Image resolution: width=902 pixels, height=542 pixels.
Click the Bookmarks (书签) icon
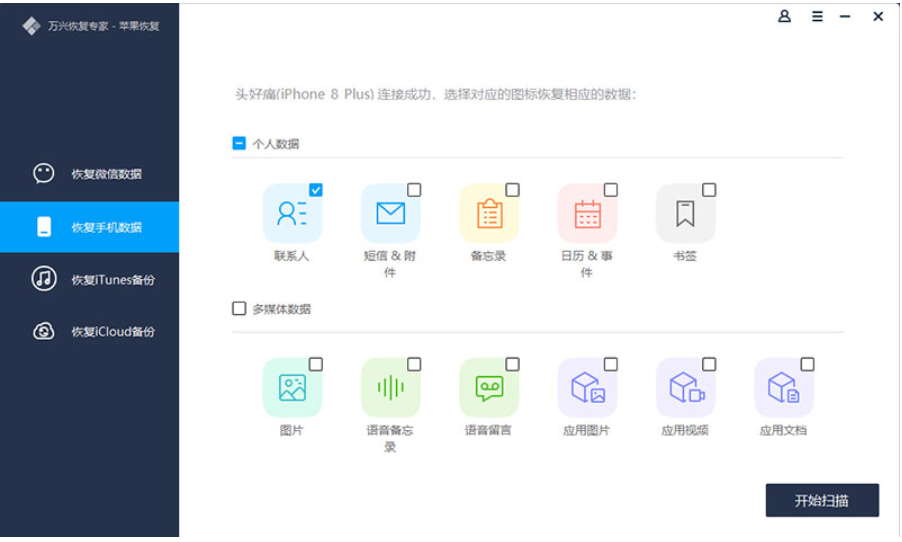tap(685, 213)
